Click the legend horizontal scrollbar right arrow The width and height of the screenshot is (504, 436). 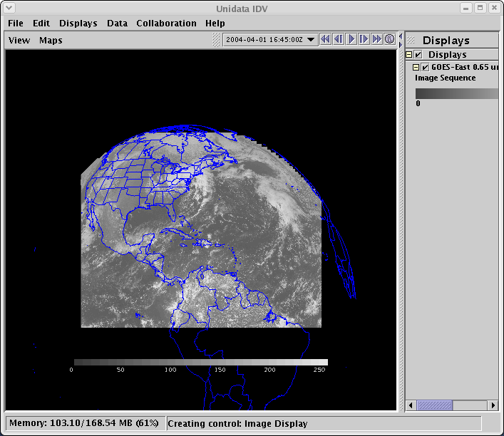pos(493,405)
